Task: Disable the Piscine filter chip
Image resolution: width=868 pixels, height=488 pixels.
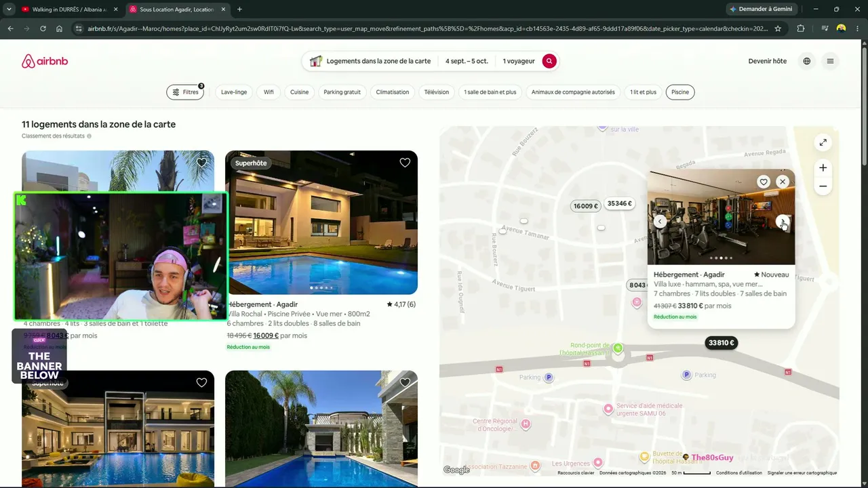Action: (x=680, y=92)
